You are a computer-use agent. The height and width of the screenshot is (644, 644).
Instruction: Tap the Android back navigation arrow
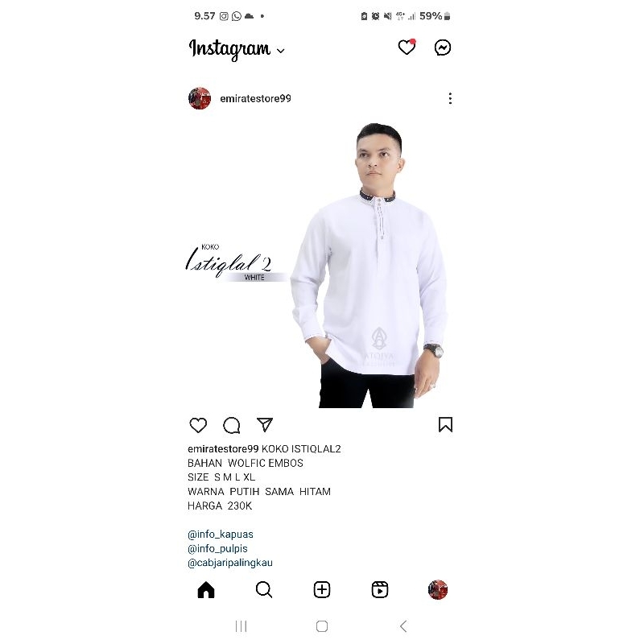click(403, 626)
